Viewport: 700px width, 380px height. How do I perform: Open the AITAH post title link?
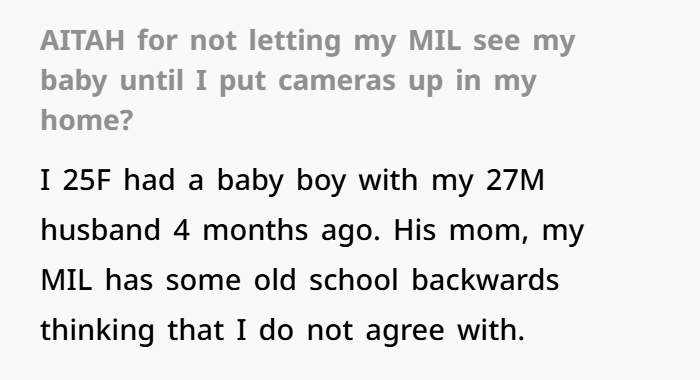tap(308, 80)
